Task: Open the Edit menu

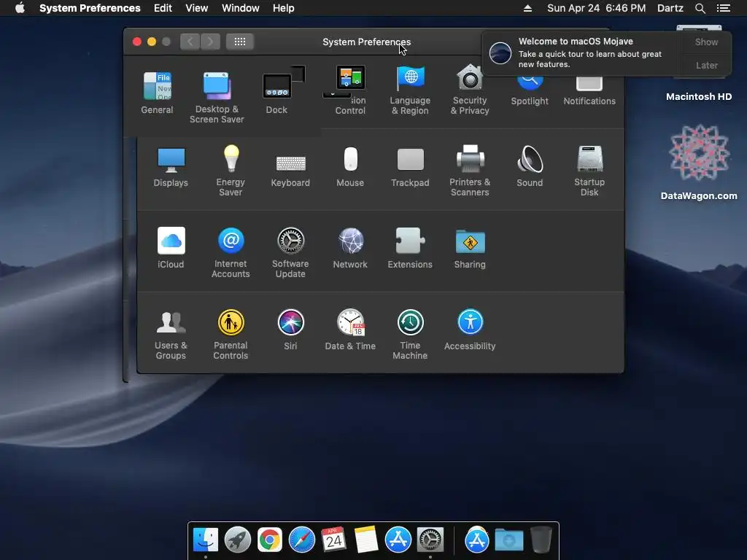Action: click(163, 8)
